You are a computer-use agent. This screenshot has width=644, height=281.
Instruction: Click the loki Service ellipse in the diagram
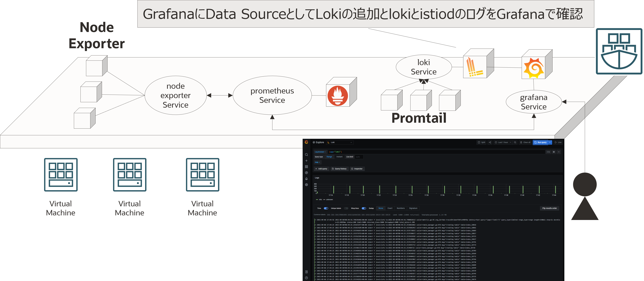pos(423,67)
